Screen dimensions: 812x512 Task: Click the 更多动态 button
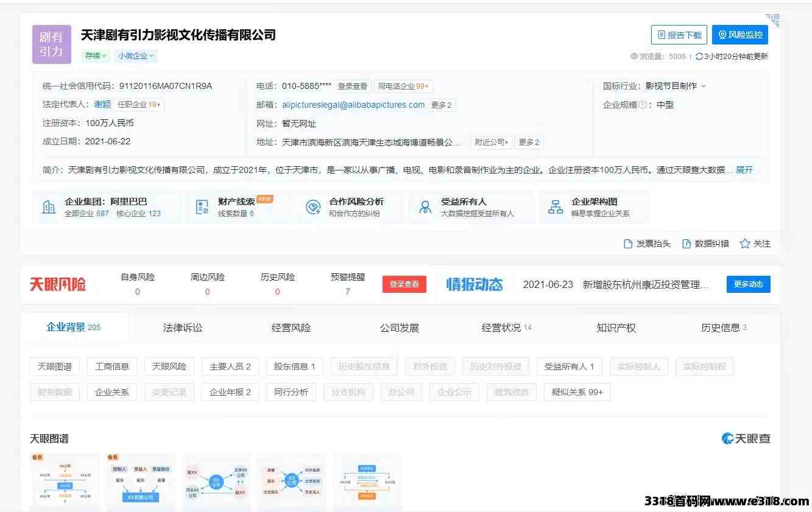pos(749,284)
